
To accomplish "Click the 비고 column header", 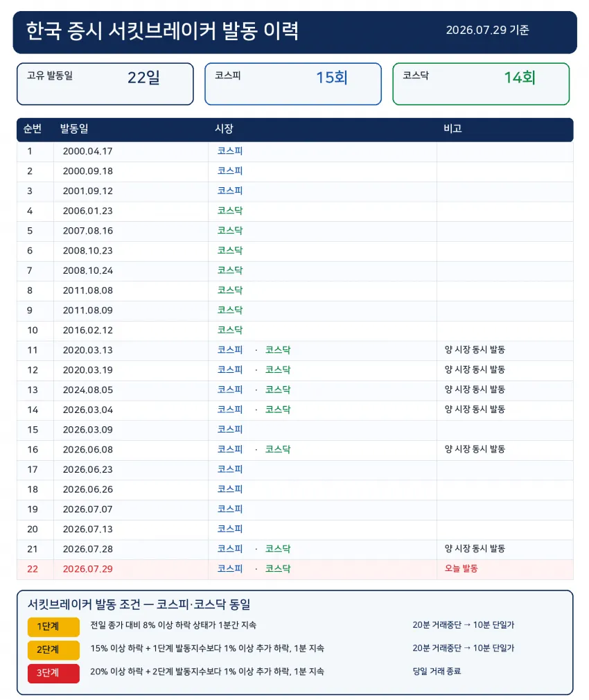I will [452, 129].
